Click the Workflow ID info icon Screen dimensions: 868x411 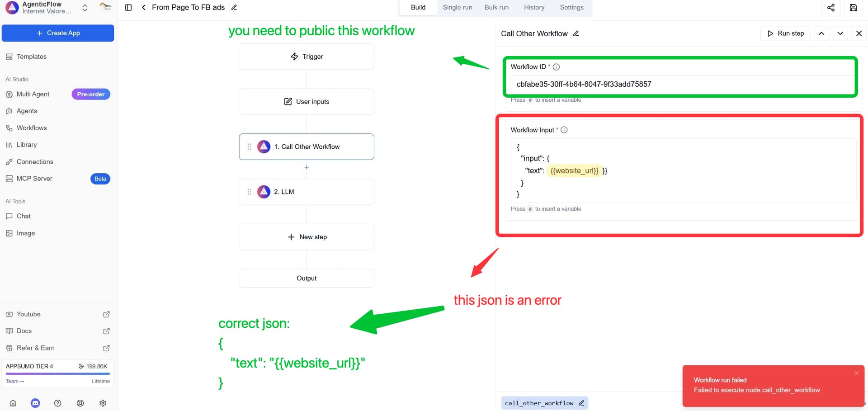click(x=557, y=67)
